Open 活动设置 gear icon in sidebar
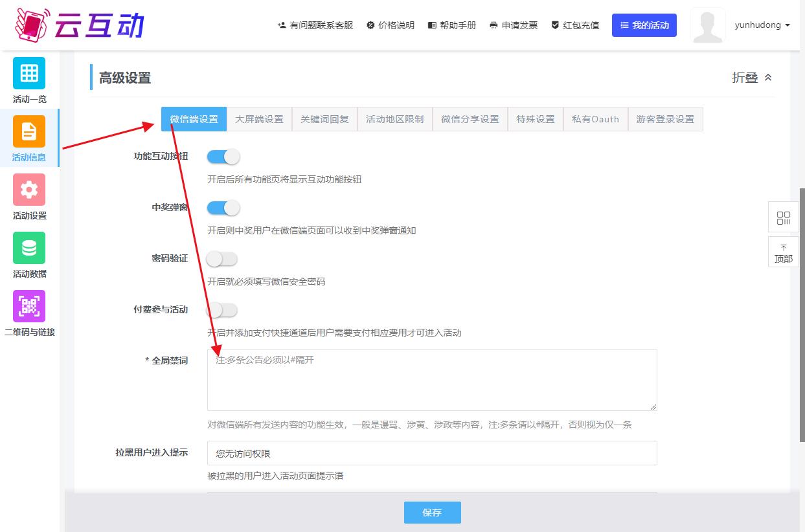 (29, 190)
